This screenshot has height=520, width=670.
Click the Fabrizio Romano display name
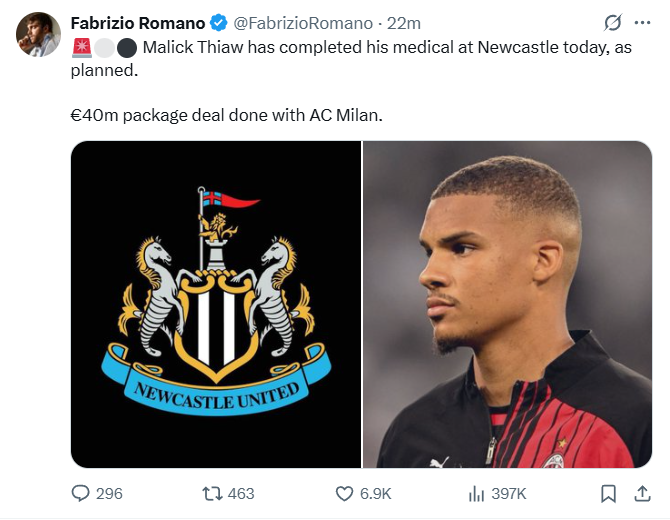[x=137, y=22]
